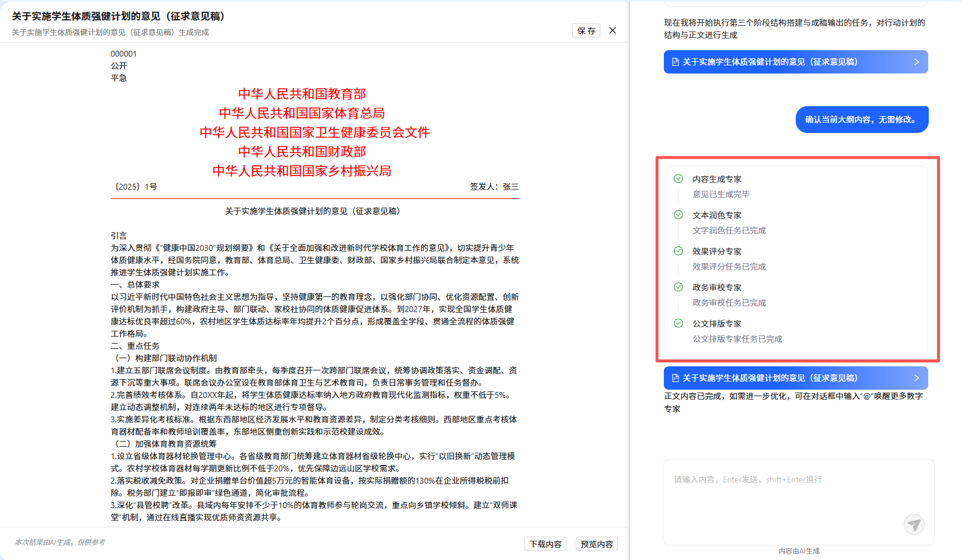
Task: Click the 政务审校专家 completed check icon
Action: point(678,287)
